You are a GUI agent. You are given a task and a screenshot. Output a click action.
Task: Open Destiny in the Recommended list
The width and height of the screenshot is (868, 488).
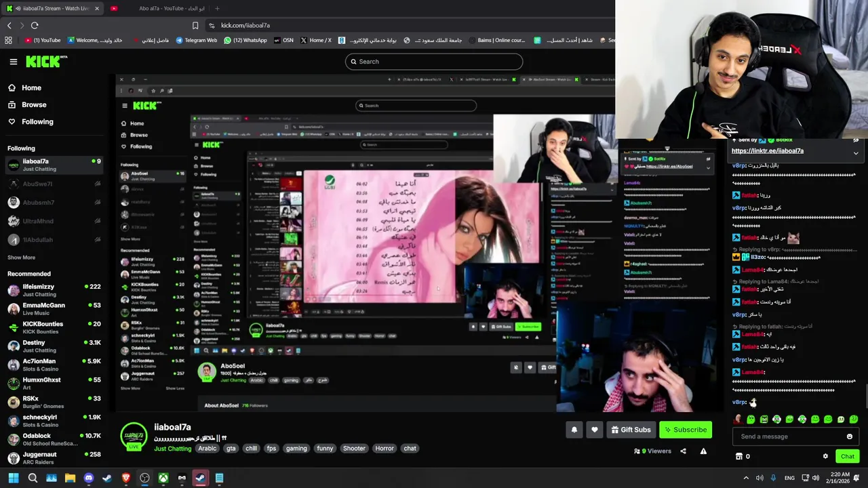[53, 346]
